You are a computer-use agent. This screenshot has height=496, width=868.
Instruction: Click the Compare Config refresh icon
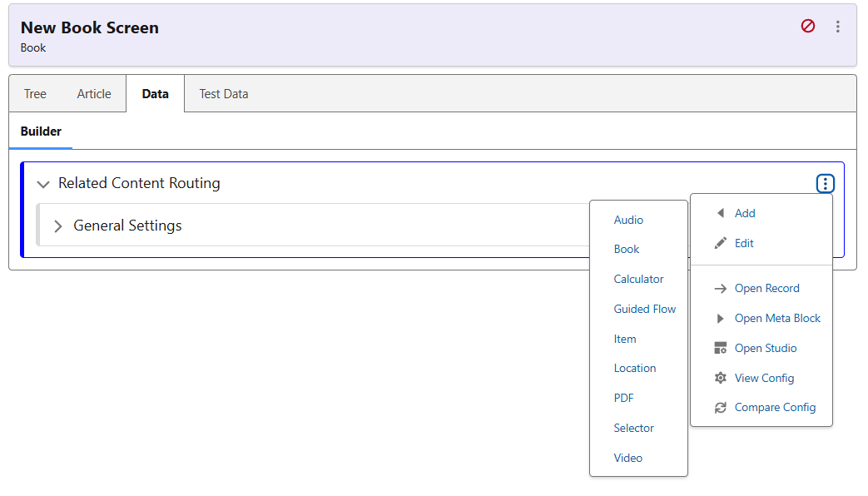(x=721, y=408)
